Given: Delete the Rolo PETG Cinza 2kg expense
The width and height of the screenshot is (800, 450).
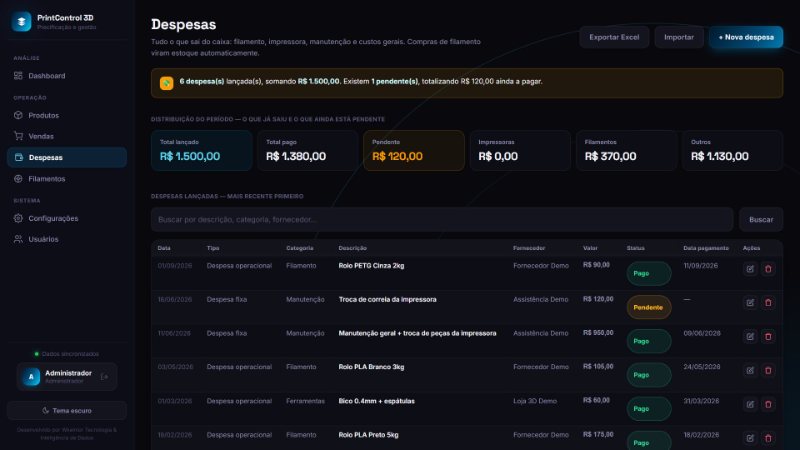Looking at the screenshot, I should click(768, 269).
